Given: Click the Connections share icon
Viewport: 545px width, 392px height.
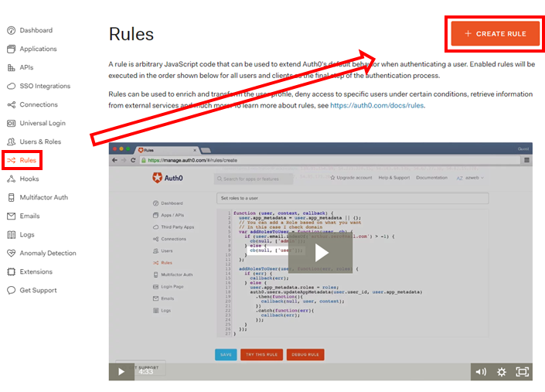Looking at the screenshot, I should pos(11,104).
